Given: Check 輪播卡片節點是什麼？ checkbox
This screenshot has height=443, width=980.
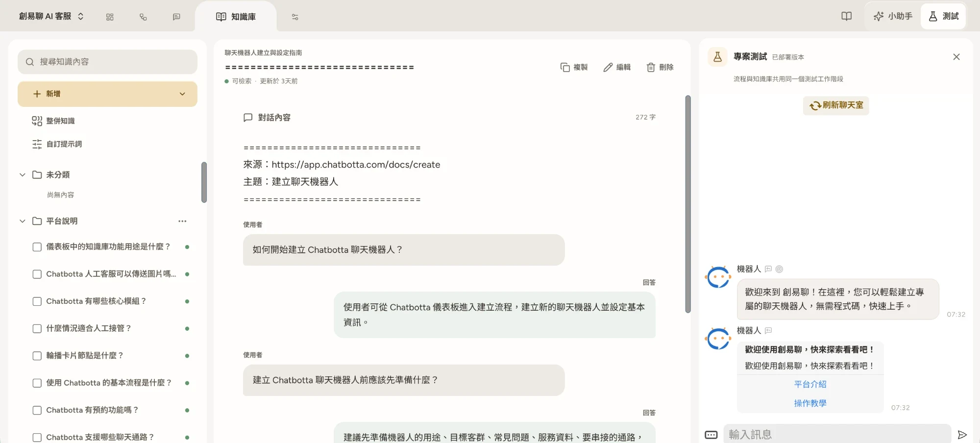Looking at the screenshot, I should click(x=37, y=356).
